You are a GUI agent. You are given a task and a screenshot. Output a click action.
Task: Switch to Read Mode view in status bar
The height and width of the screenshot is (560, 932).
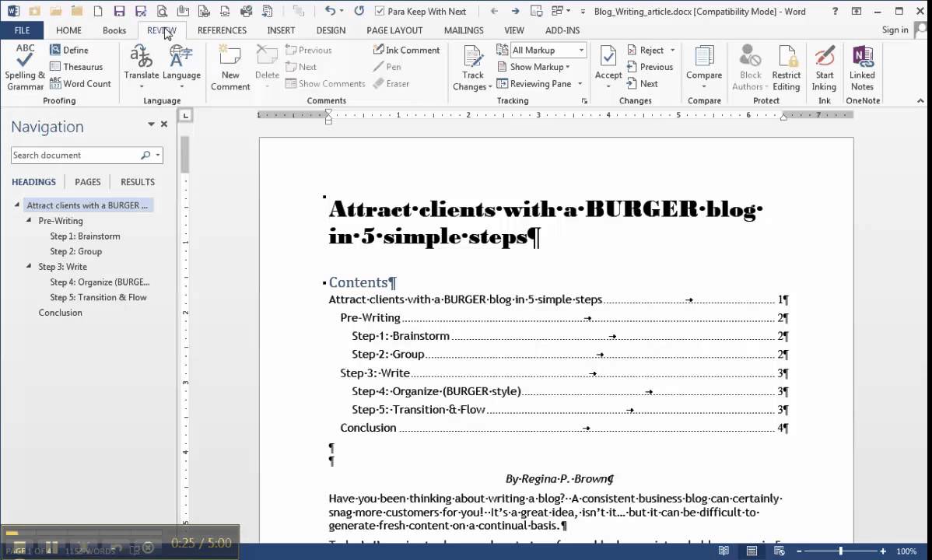click(724, 551)
